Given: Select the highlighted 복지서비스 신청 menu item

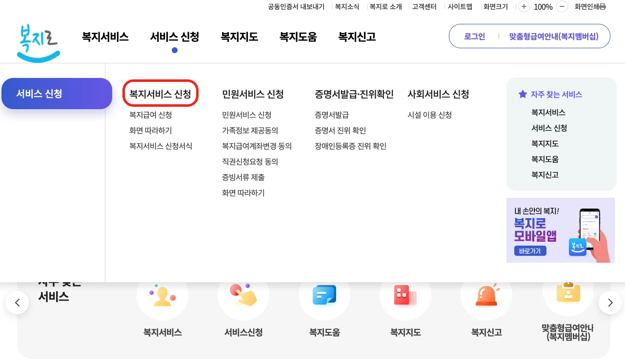Looking at the screenshot, I should (161, 93).
